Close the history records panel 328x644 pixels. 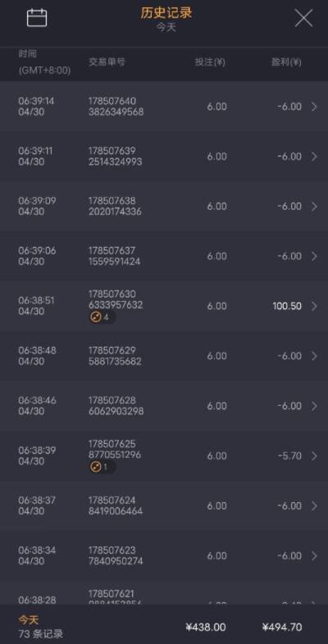[303, 18]
